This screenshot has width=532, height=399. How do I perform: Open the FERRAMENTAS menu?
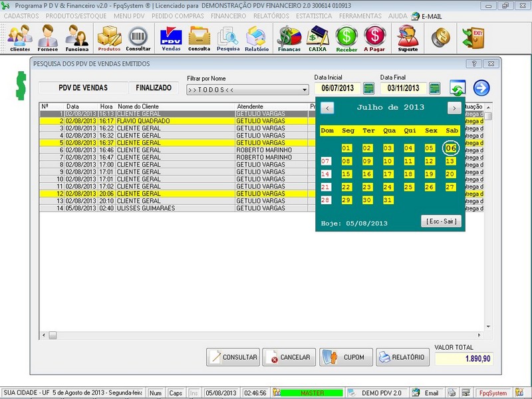pyautogui.click(x=360, y=16)
